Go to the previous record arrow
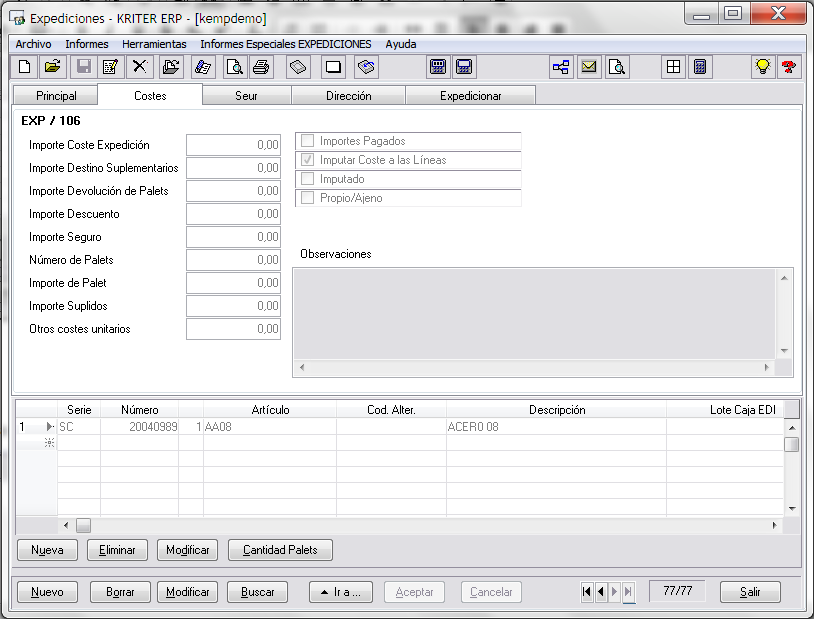Image resolution: width=814 pixels, height=619 pixels. point(601,591)
